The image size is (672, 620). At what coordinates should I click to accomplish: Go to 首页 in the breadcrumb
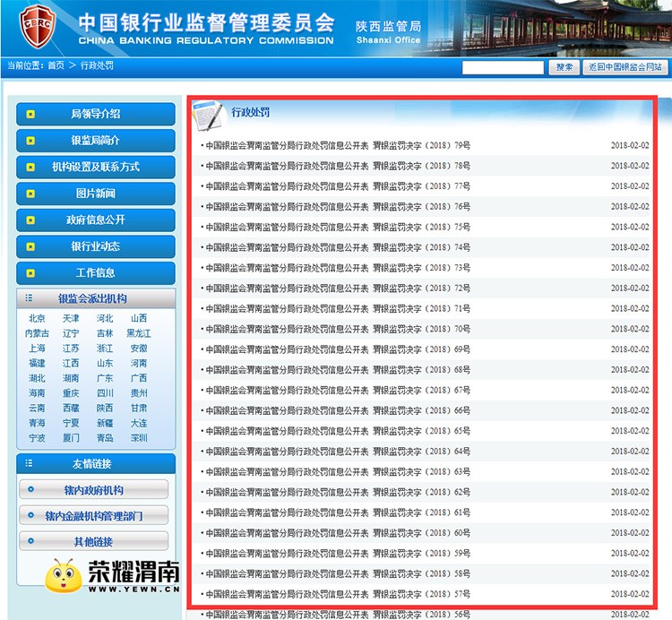coord(56,66)
